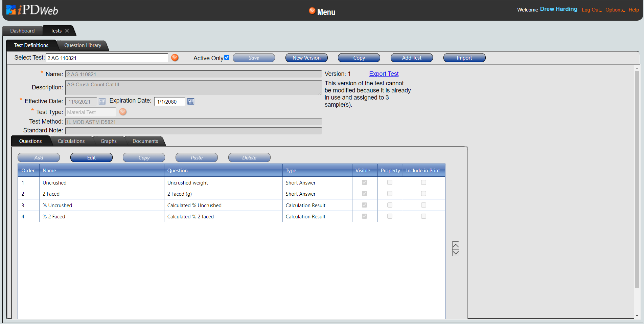The height and width of the screenshot is (324, 644).
Task: Check Include in Print for 2 Faced
Action: pos(423,194)
